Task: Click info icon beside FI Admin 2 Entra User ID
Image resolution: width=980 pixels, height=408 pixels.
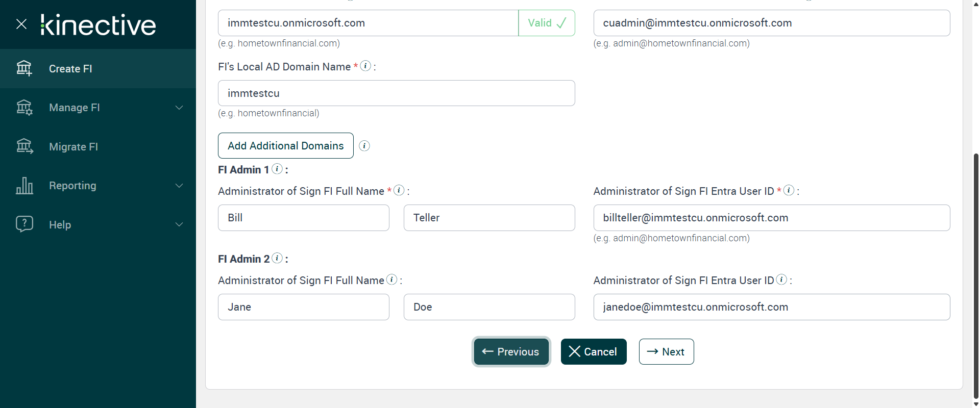Action: pyautogui.click(x=781, y=279)
